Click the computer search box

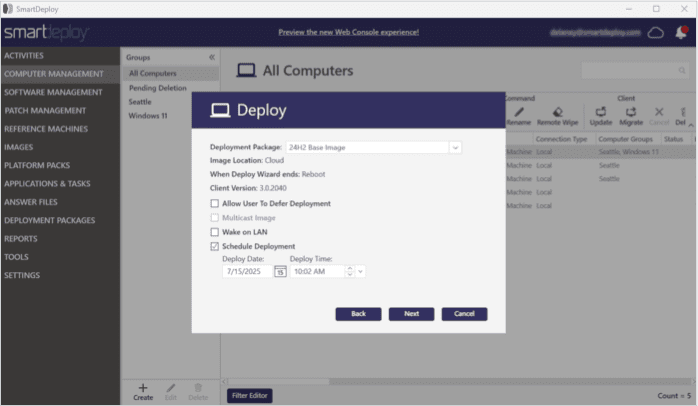click(635, 70)
